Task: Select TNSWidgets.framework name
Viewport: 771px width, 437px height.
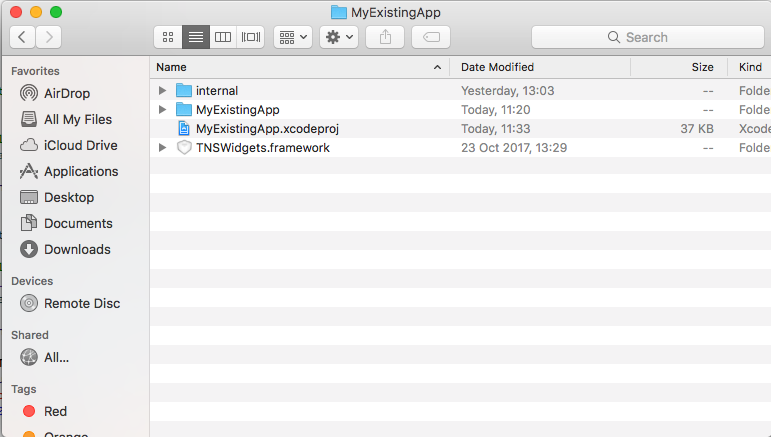Action: coord(263,147)
